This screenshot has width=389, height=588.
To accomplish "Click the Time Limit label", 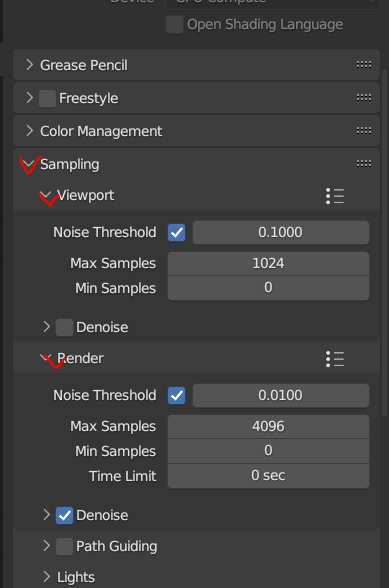I will pyautogui.click(x=122, y=476).
